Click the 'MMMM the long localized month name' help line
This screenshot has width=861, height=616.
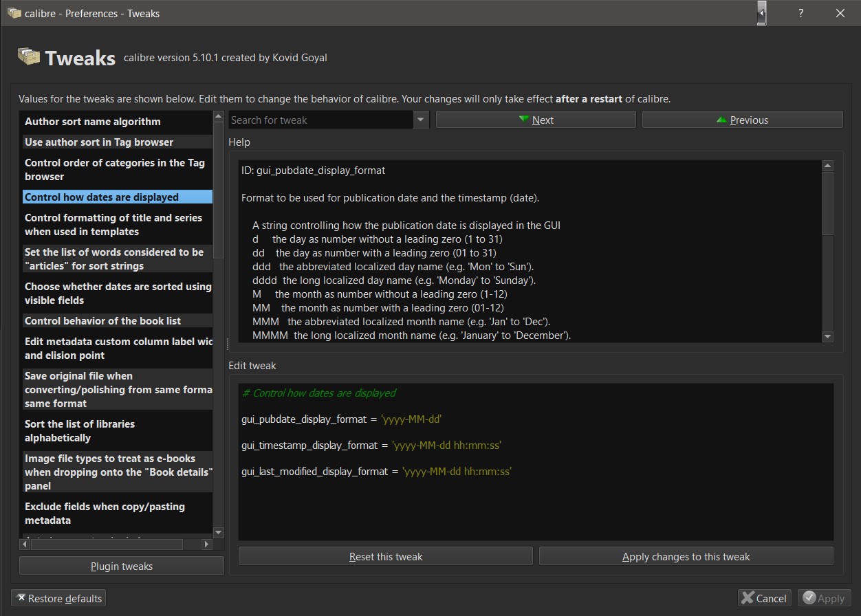click(x=411, y=335)
